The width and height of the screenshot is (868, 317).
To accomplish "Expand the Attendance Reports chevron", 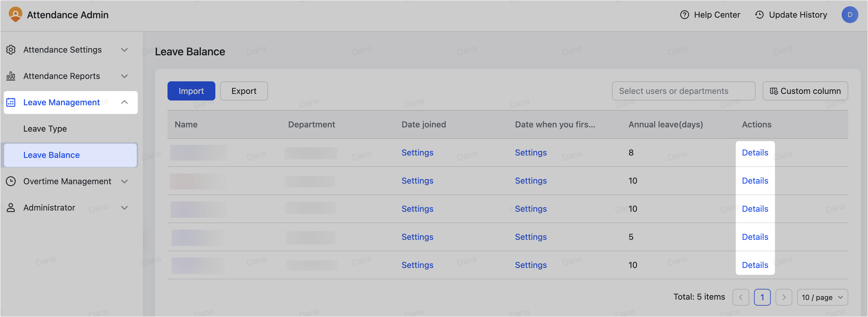I will 124,76.
